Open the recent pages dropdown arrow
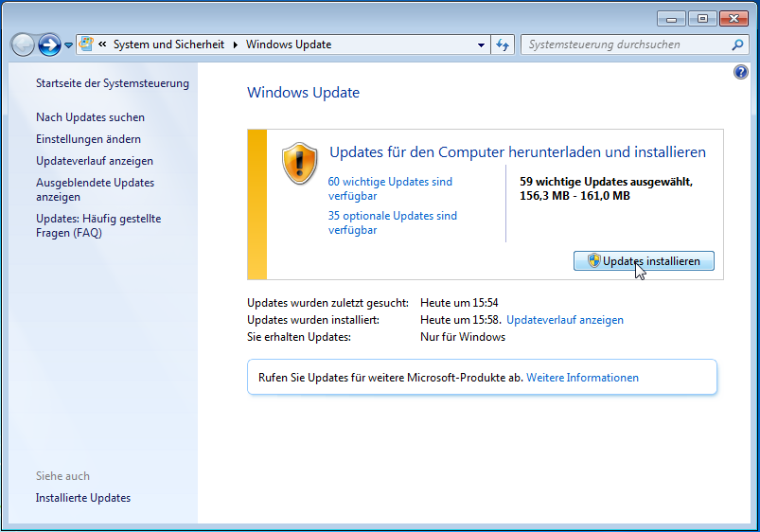Image resolution: width=760 pixels, height=532 pixels. pos(69,45)
